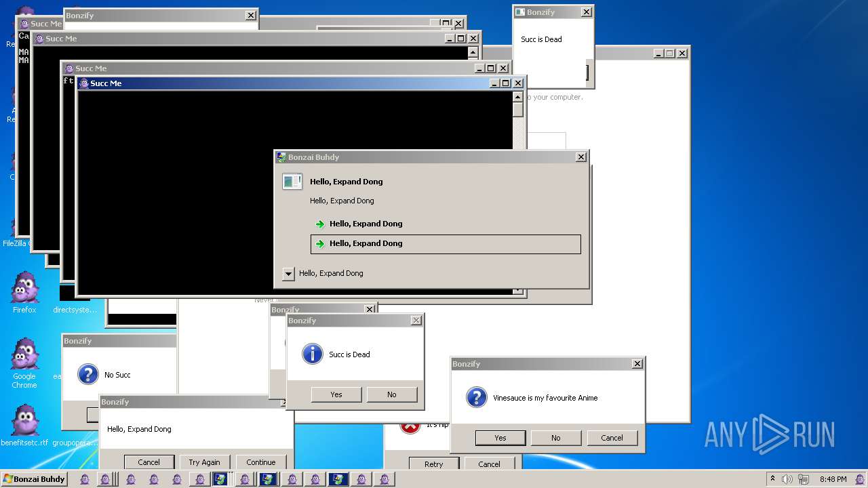Click the title icon of small Bonzify window
The width and height of the screenshot is (868, 488).
pyautogui.click(x=520, y=12)
